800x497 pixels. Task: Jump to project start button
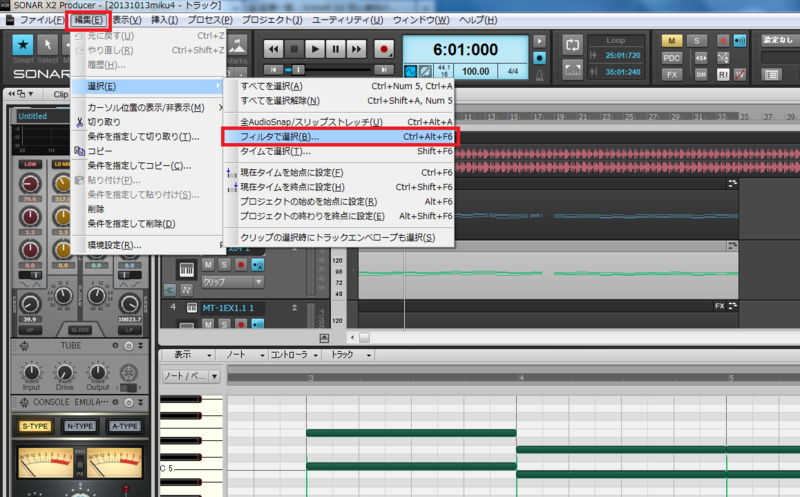[x=273, y=70]
